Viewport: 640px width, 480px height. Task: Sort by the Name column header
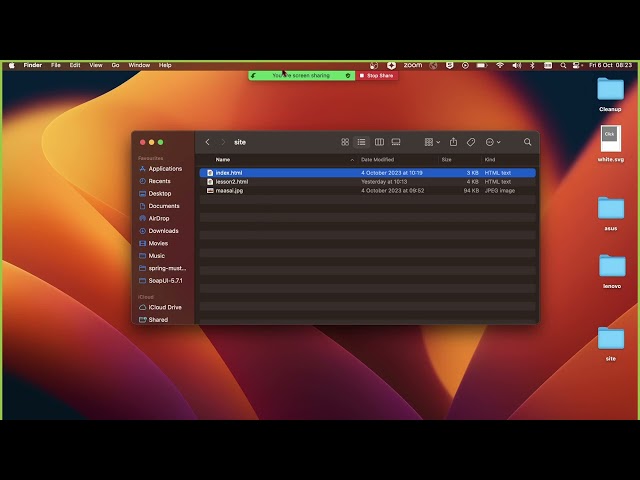click(223, 160)
